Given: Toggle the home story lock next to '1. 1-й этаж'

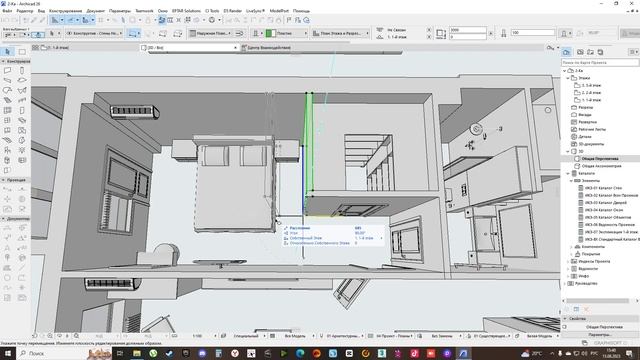Looking at the screenshot, I should tap(429, 37).
